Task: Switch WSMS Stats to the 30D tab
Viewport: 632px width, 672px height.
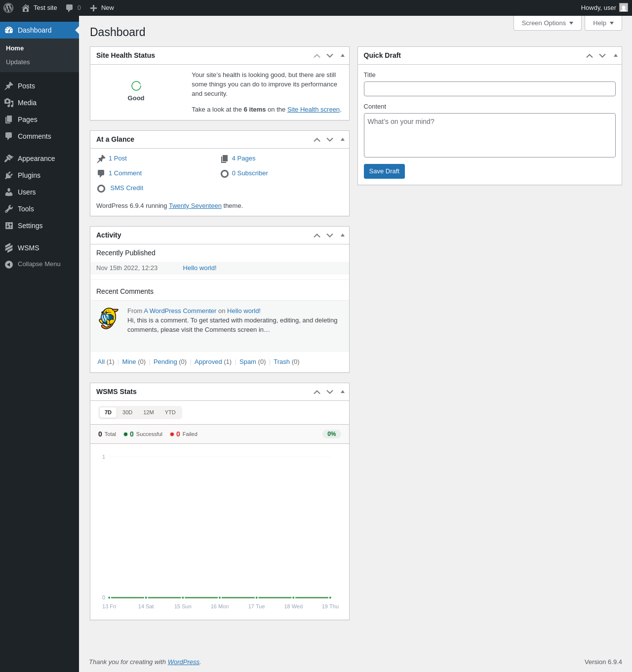Action: 127,412
